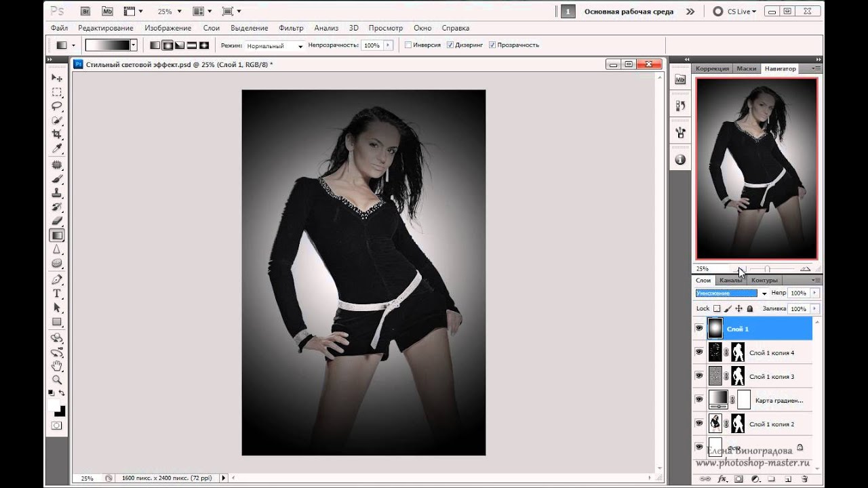Switch to the Каналы tab
The height and width of the screenshot is (488, 868).
730,280
